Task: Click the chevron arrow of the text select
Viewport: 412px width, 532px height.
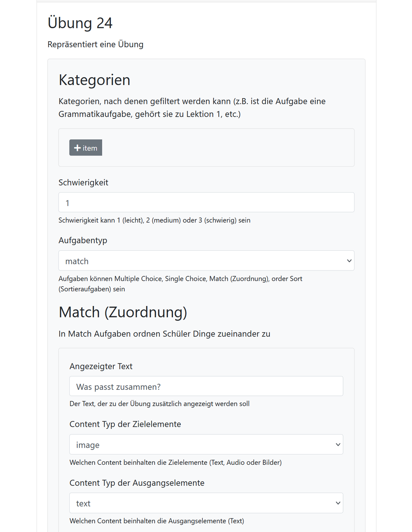Action: pos(338,503)
